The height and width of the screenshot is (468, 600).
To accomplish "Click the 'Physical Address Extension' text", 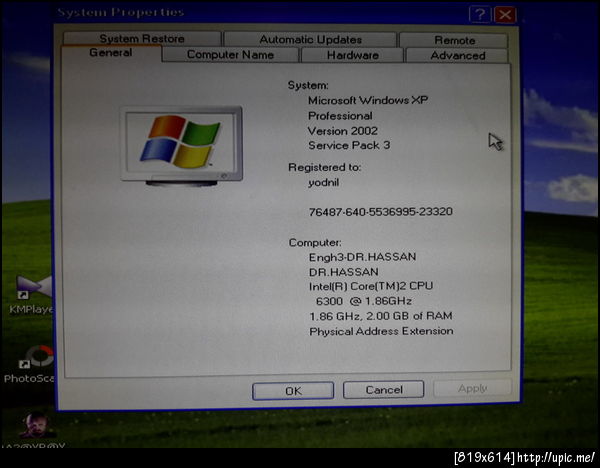I will 381,331.
